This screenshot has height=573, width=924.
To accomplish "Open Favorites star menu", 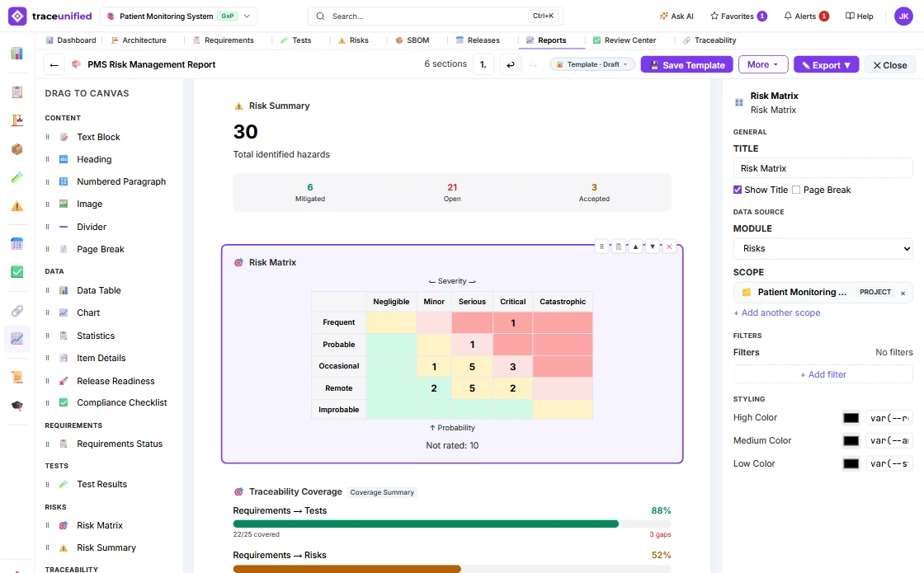I will pos(738,16).
